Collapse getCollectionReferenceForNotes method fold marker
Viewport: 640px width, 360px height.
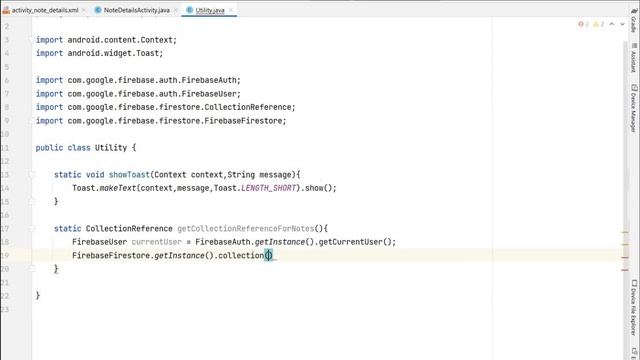(32, 229)
